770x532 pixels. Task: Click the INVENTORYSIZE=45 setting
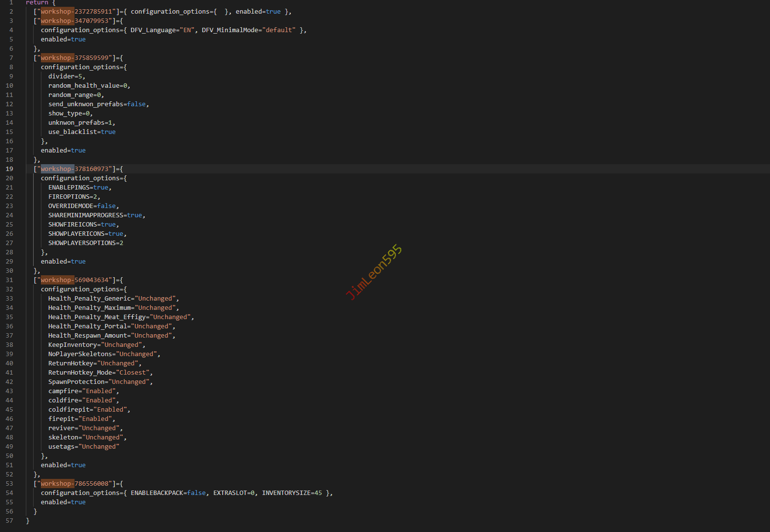291,493
